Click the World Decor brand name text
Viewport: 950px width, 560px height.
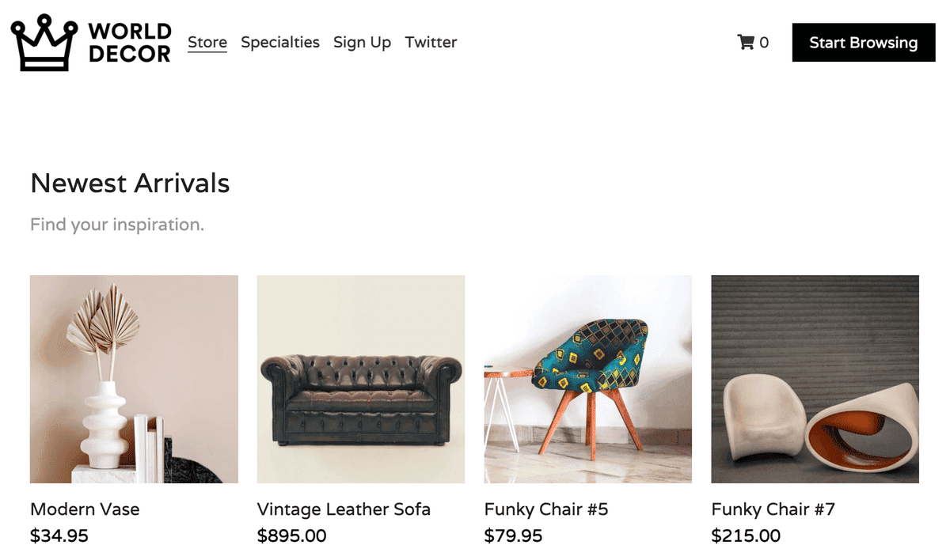130,43
